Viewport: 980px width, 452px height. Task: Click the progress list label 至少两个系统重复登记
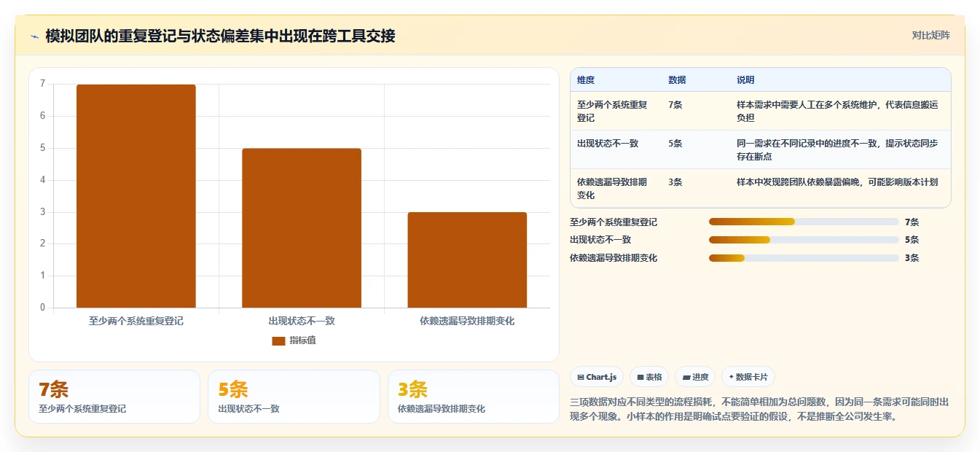[614, 222]
